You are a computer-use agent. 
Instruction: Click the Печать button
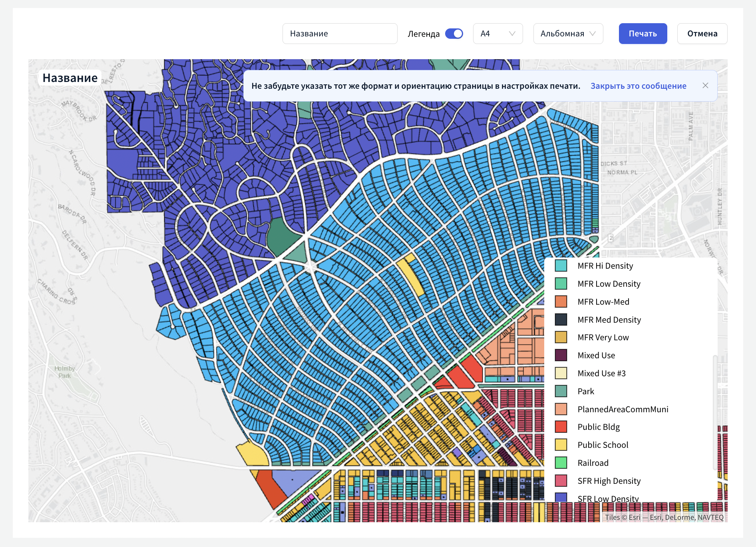643,34
